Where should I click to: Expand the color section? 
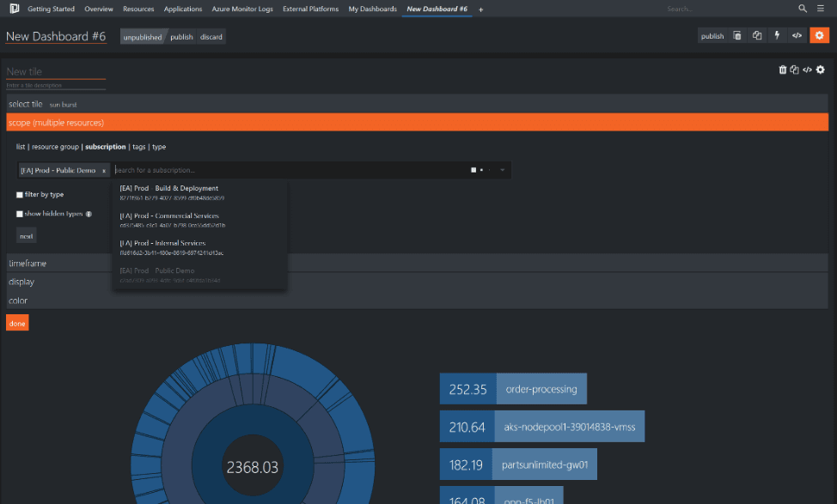[x=417, y=301]
